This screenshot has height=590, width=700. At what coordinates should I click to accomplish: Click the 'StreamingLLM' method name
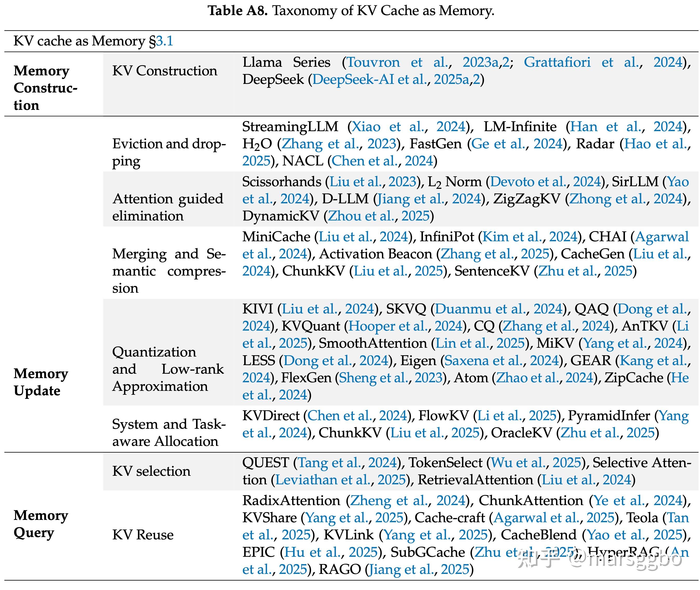[x=290, y=127]
